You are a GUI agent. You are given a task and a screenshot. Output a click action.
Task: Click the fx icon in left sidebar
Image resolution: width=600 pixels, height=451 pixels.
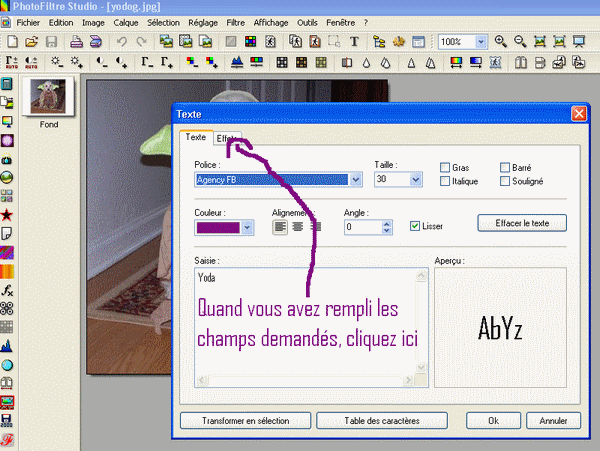[x=7, y=290]
